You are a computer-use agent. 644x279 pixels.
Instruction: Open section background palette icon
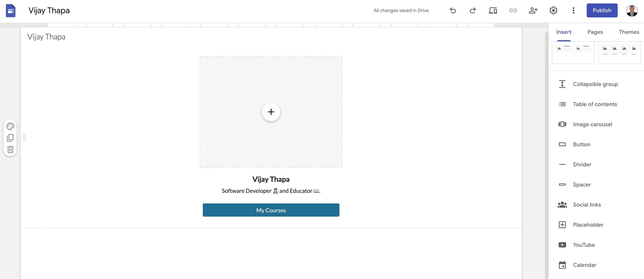pos(10,126)
